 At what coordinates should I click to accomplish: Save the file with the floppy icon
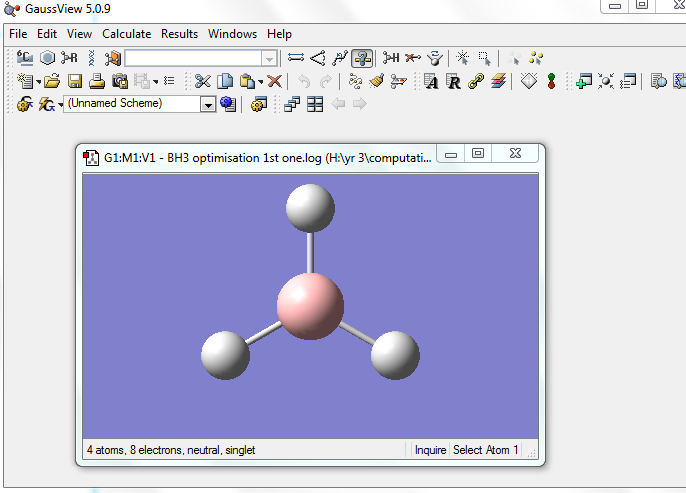click(75, 81)
